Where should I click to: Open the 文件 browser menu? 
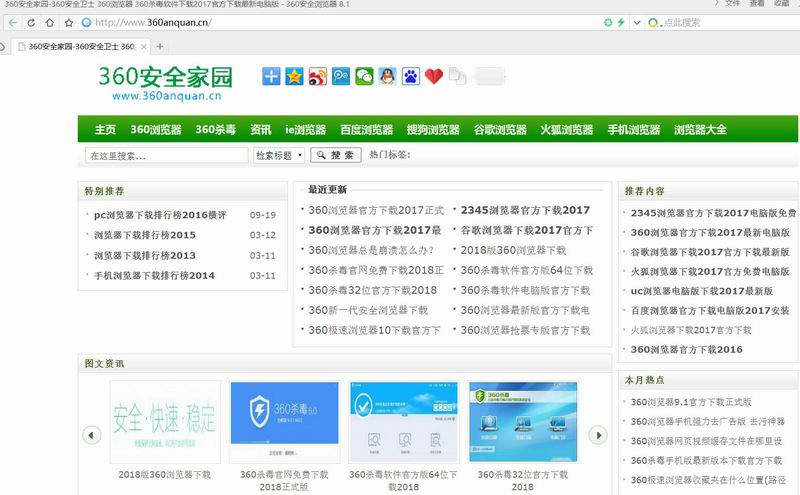click(733, 4)
